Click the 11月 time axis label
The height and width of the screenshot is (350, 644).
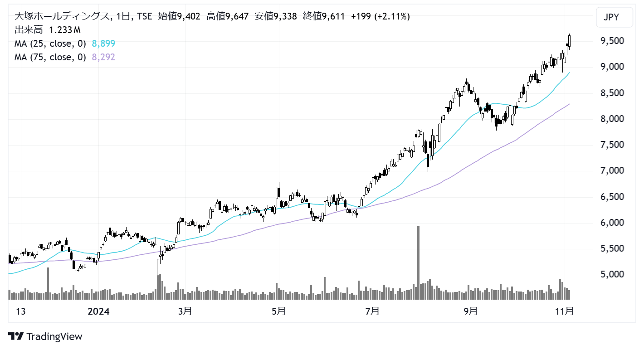click(565, 311)
